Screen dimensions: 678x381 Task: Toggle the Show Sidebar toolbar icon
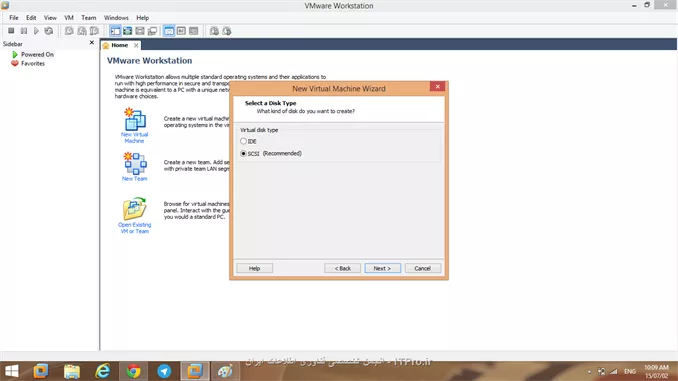(115, 31)
